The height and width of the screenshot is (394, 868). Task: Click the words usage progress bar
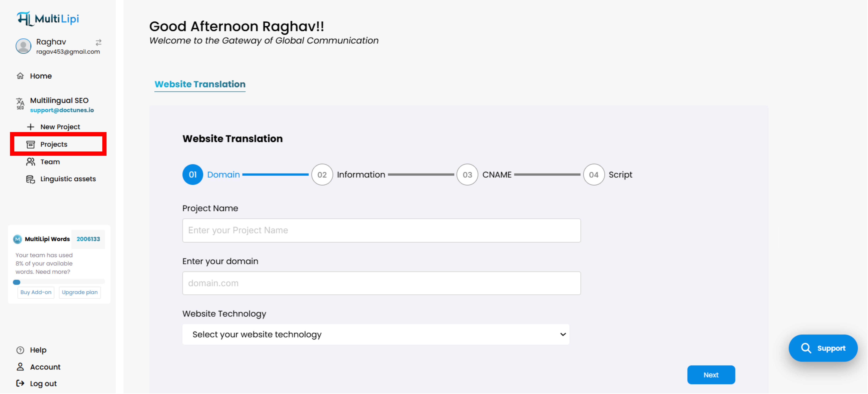click(59, 282)
